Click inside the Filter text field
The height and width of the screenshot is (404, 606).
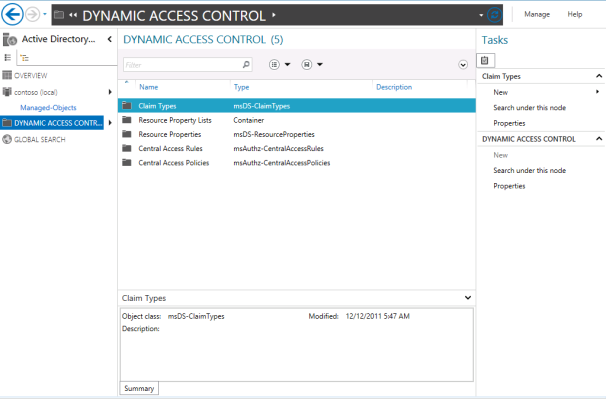[182, 65]
